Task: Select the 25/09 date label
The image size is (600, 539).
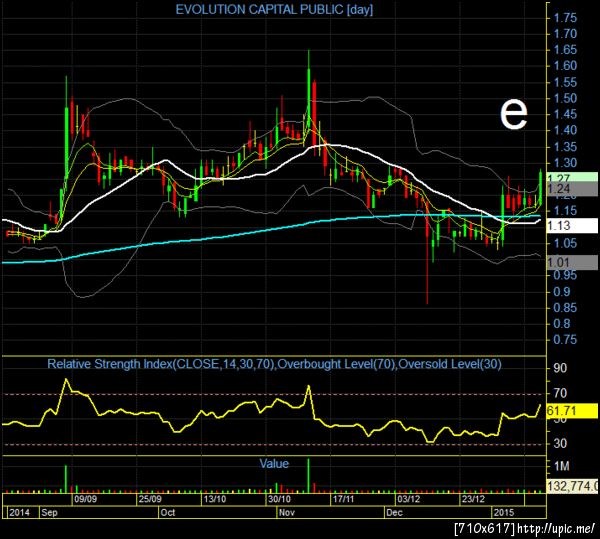Action: pos(150,499)
